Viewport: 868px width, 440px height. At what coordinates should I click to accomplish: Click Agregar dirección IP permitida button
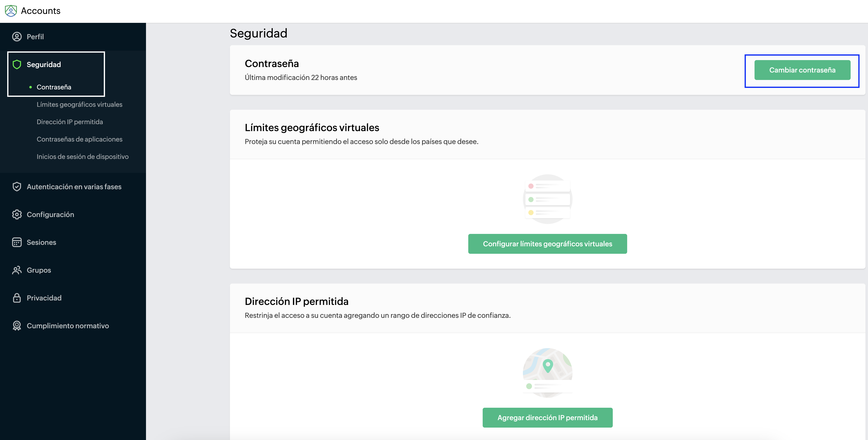547,418
